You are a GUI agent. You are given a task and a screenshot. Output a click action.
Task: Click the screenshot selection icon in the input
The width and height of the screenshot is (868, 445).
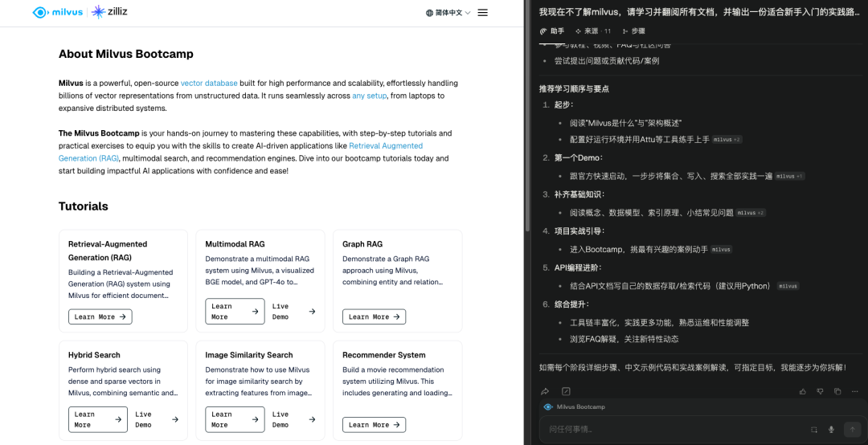tap(813, 430)
